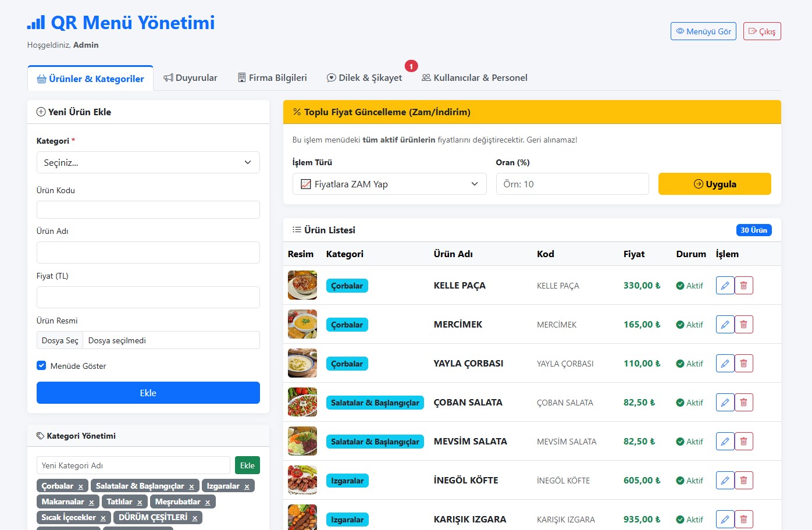
Task: Open the Kategori dropdown
Action: (x=148, y=162)
